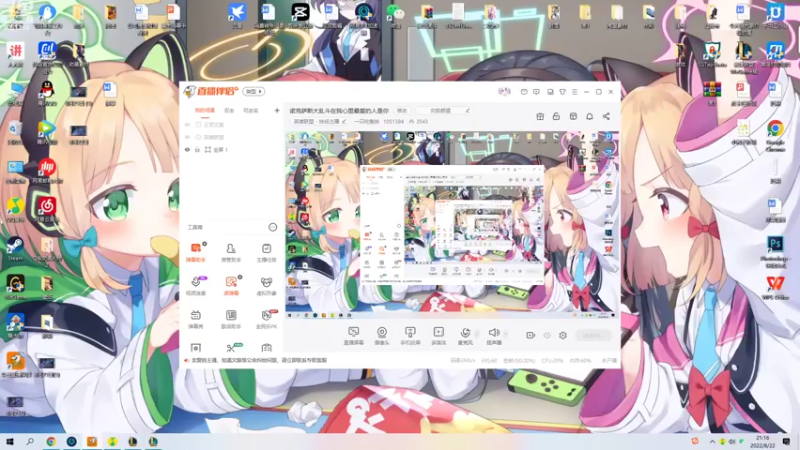Screen dimensions: 800x450
Task: Add a 摄像头 camera source
Action: pos(382,336)
